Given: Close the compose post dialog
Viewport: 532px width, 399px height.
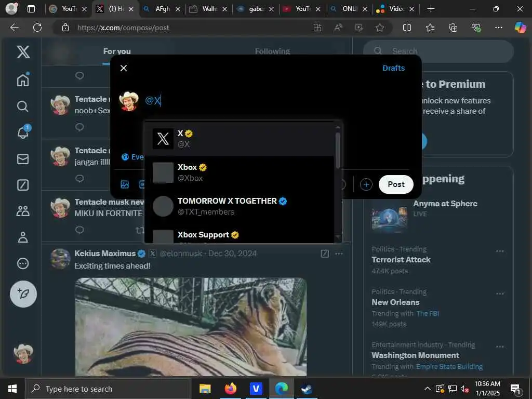Looking at the screenshot, I should [x=124, y=68].
